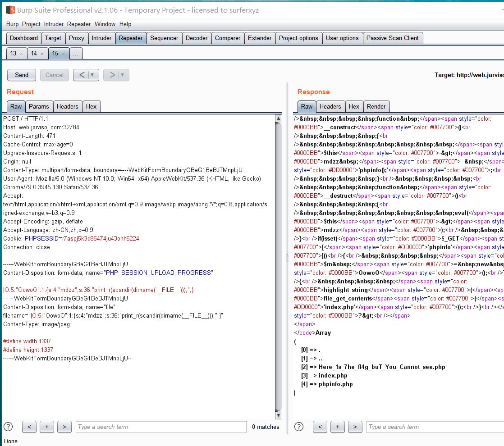
Task: Select response Raw view tab
Action: click(x=307, y=106)
